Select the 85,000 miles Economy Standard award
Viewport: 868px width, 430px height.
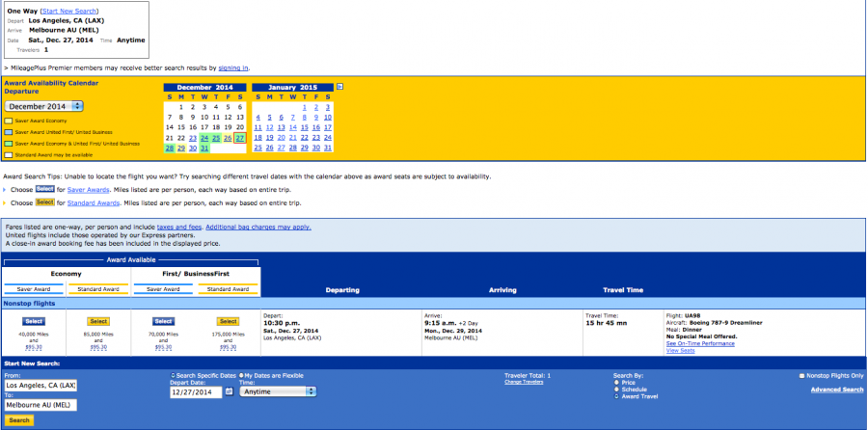(x=98, y=321)
